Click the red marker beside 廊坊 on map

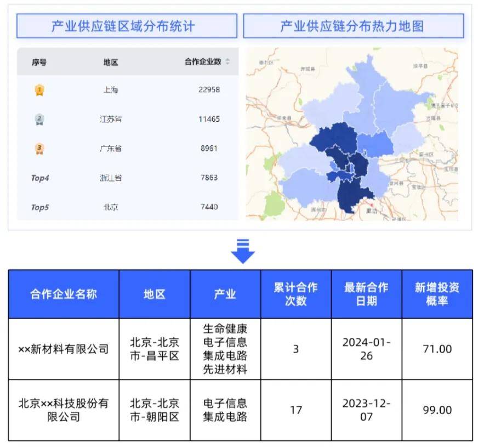(x=372, y=205)
